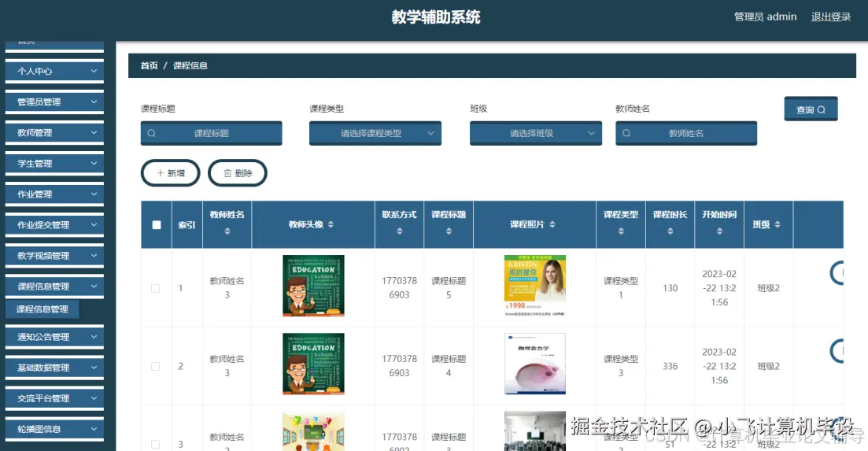
Task: Click the search icon in 教师姓名 field
Action: (x=626, y=133)
